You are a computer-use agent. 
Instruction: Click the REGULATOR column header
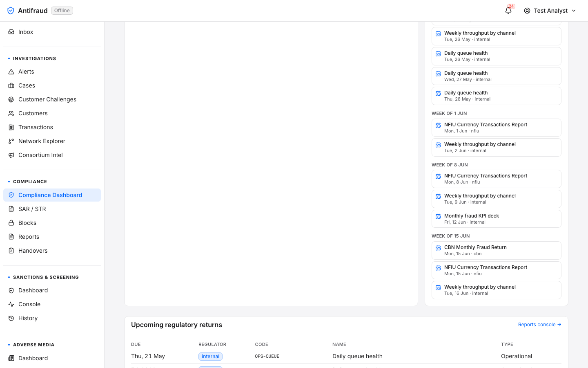[x=212, y=344]
